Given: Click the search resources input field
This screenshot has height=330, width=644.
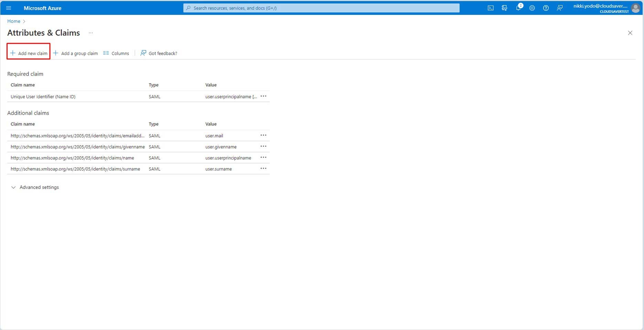Looking at the screenshot, I should click(x=321, y=8).
